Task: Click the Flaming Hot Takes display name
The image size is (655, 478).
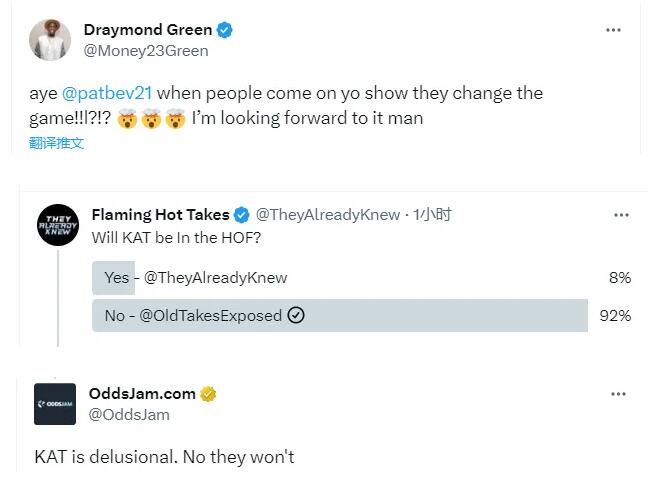Action: [x=160, y=215]
